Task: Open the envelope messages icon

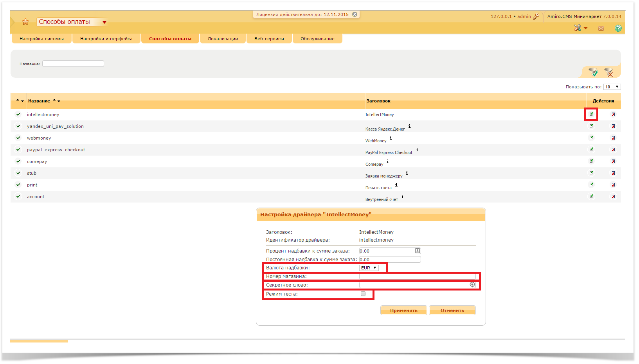Action: click(x=601, y=29)
